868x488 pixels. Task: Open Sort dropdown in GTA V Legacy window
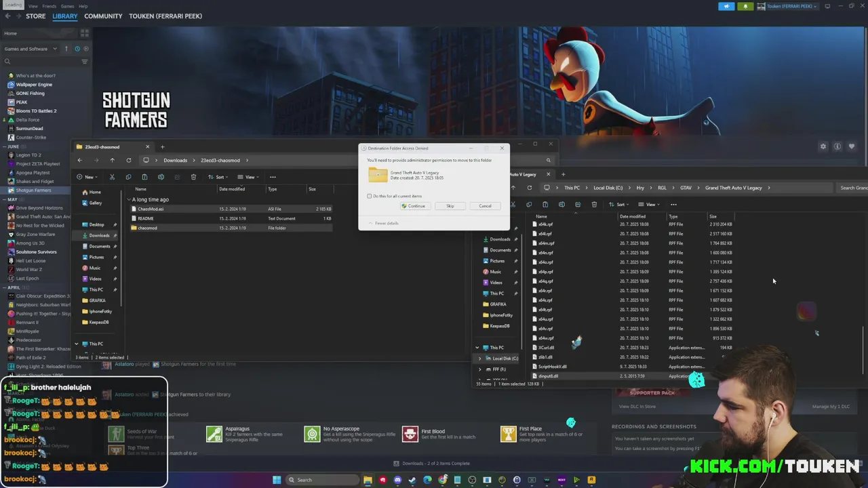pyautogui.click(x=619, y=205)
